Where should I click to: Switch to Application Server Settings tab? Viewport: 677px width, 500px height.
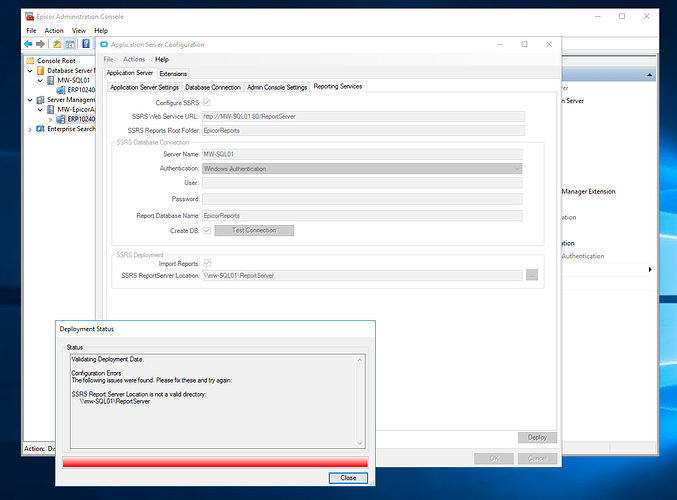144,87
